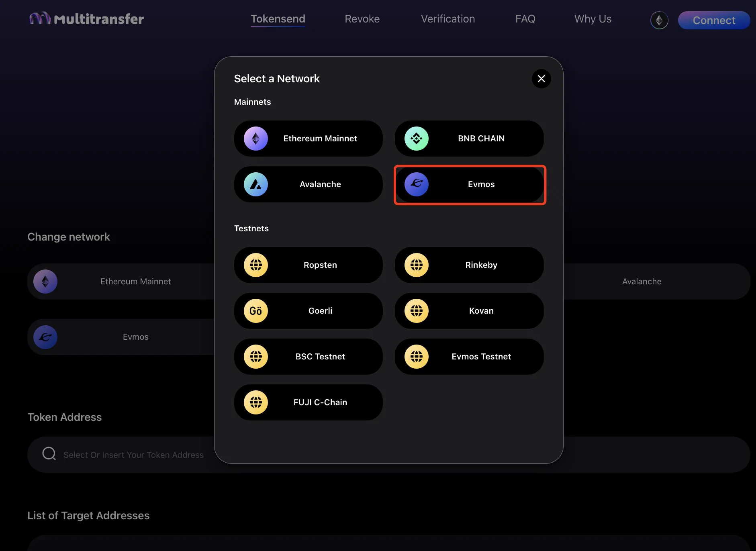756x551 pixels.
Task: Choose the Evmos mainnet label in the dialog
Action: (481, 184)
